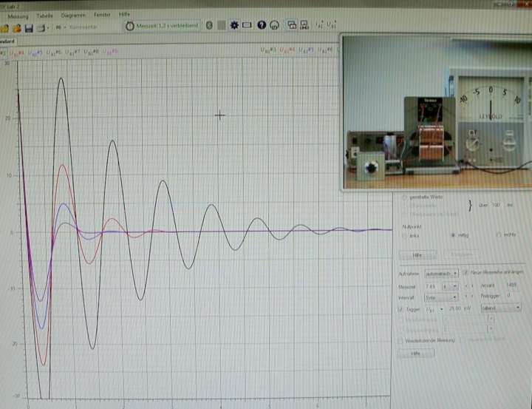Screen dimensions: 532x409
Task: Select the blue U_B1#5 y-axis button at left
Action: click(35, 53)
